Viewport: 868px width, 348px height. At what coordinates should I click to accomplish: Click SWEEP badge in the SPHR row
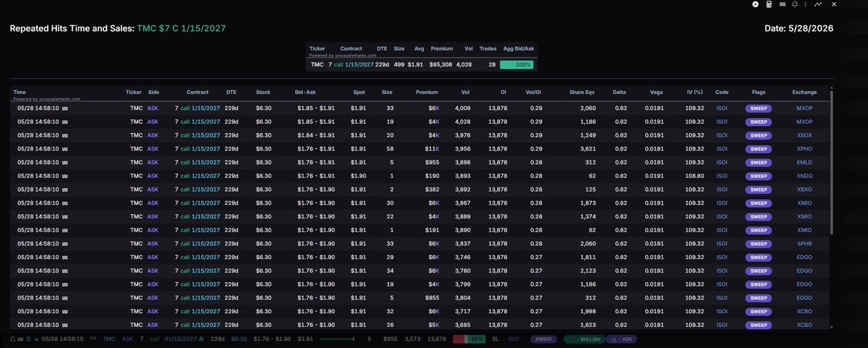coord(759,243)
